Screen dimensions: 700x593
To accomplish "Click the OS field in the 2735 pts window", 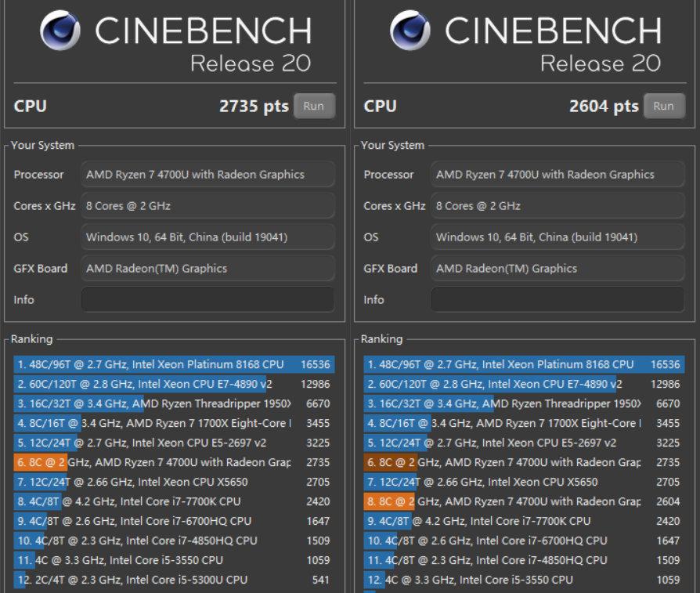I will (x=208, y=237).
